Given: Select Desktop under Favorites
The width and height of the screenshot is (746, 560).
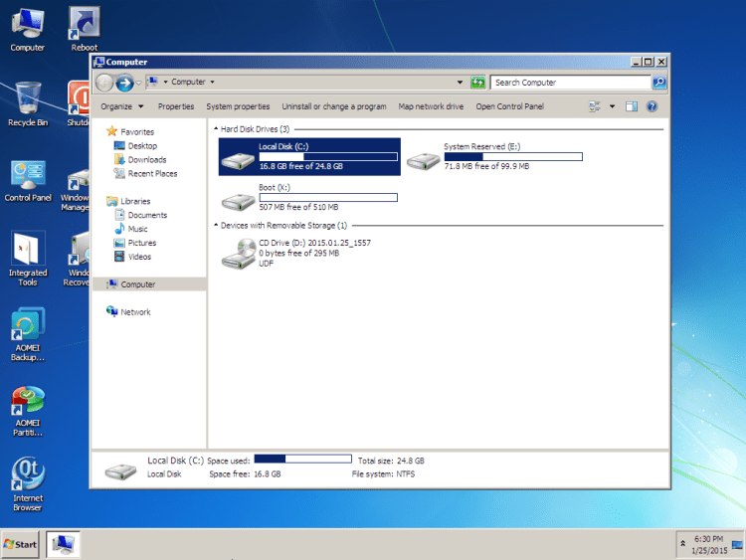Looking at the screenshot, I should click(x=142, y=145).
